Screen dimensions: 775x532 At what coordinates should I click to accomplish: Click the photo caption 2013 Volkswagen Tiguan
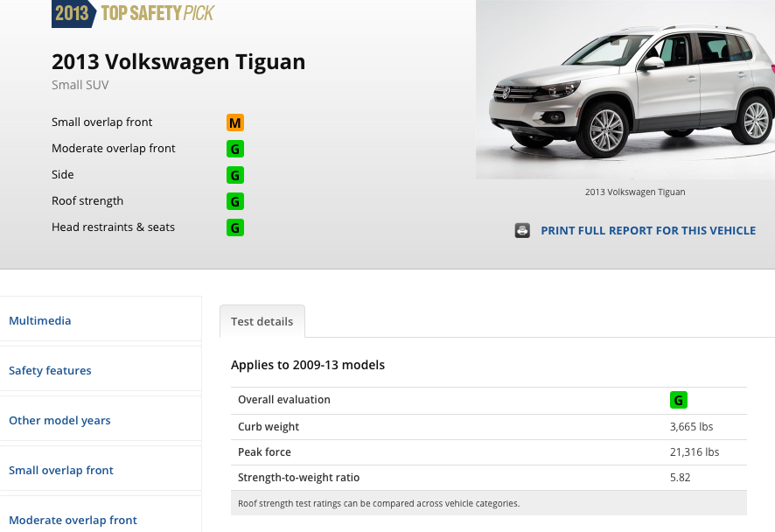point(635,192)
